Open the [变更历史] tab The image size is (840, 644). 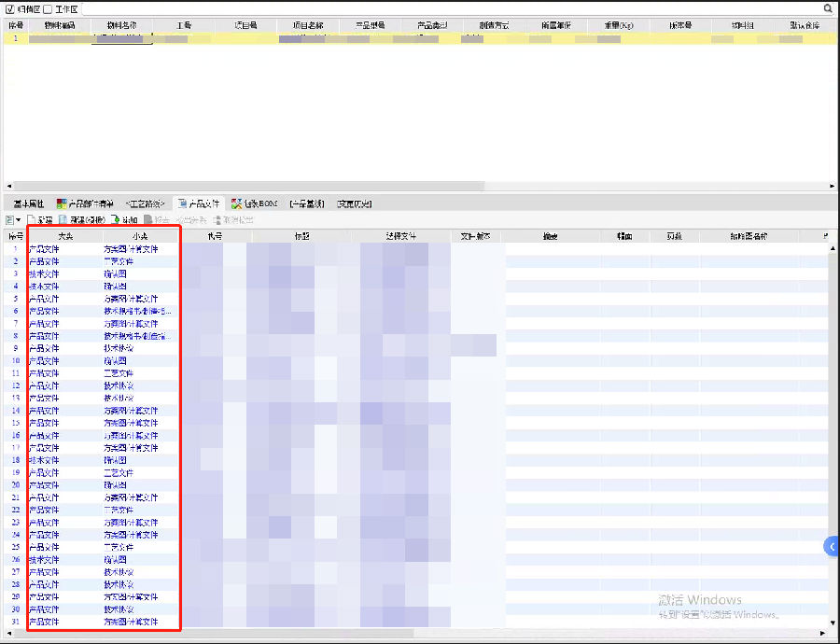pyautogui.click(x=354, y=203)
